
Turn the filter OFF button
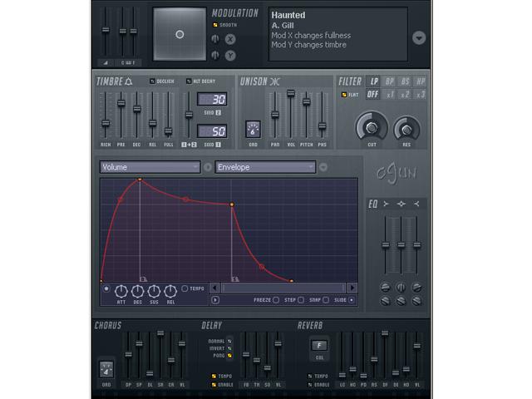374,94
